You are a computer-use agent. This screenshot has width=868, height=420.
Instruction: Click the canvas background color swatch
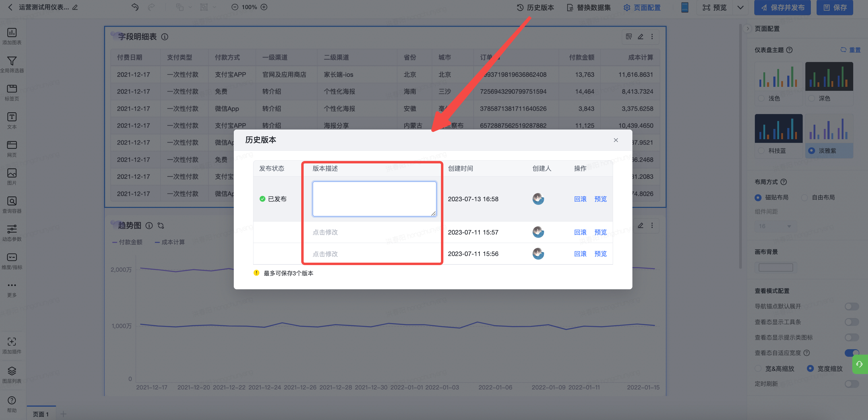[x=775, y=267]
